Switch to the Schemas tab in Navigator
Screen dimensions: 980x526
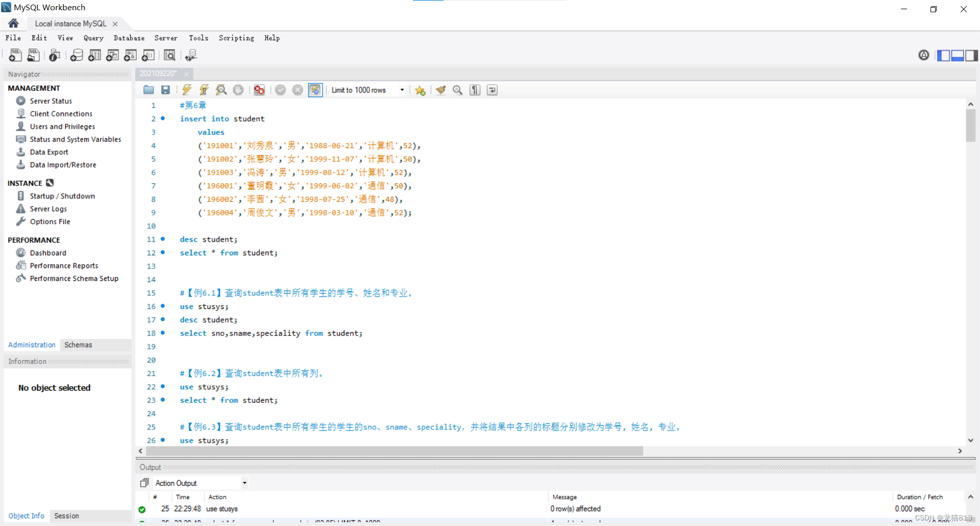click(78, 345)
